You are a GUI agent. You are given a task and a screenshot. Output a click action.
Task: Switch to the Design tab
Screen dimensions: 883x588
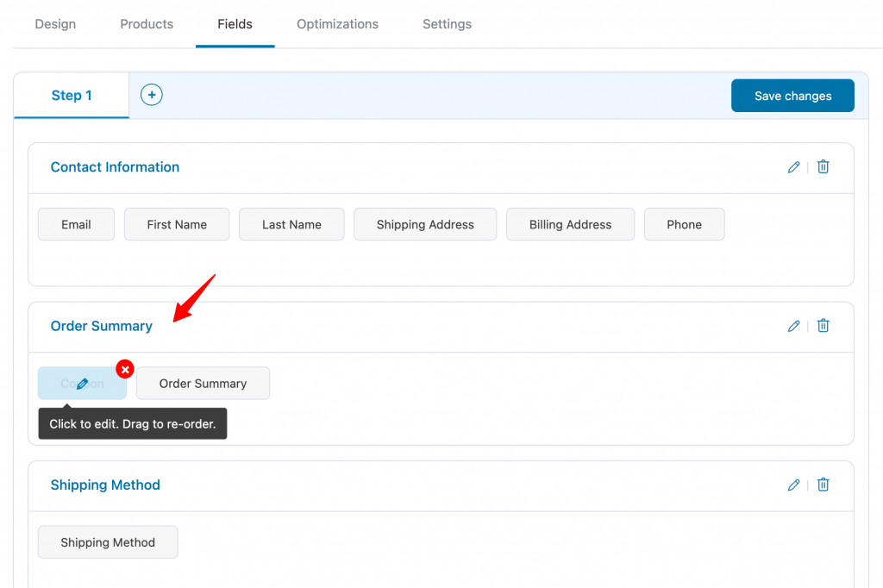[55, 24]
